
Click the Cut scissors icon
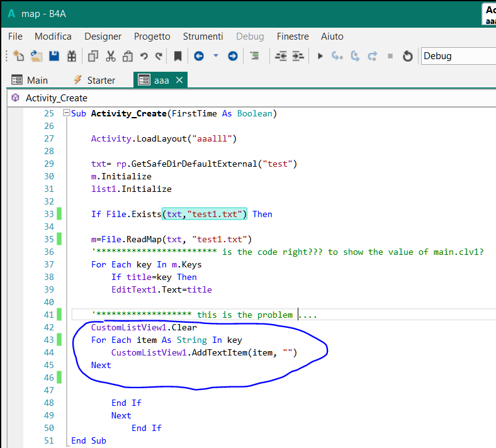tap(111, 56)
